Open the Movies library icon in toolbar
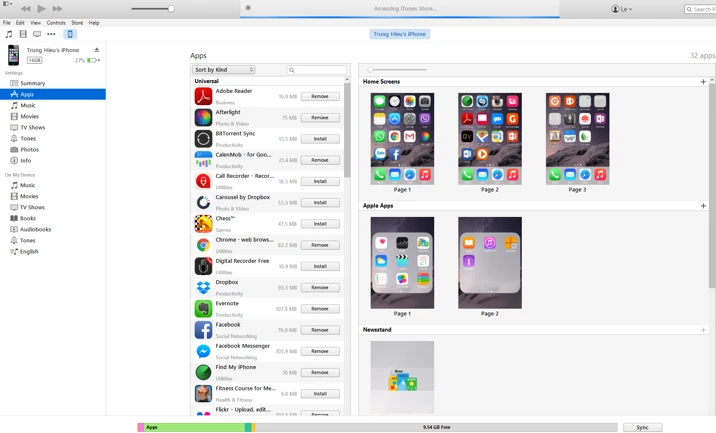The width and height of the screenshot is (716, 433). pos(23,34)
